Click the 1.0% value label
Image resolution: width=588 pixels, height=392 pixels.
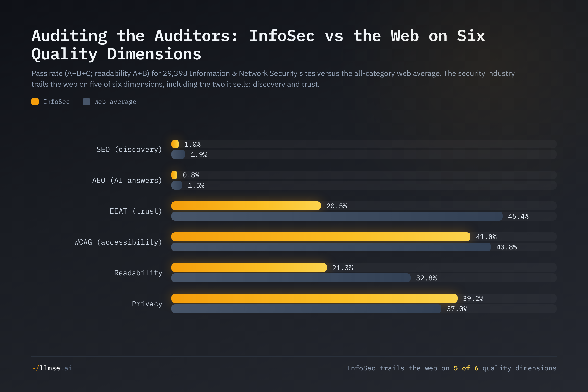(x=192, y=144)
